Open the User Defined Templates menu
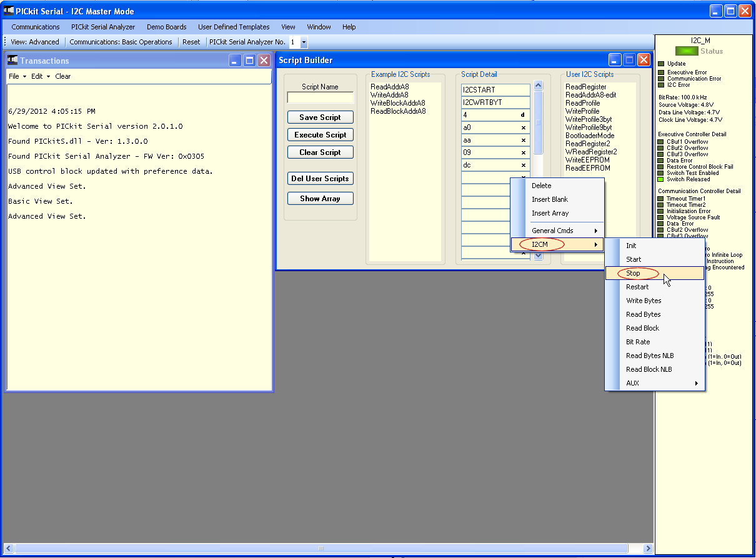 point(234,27)
